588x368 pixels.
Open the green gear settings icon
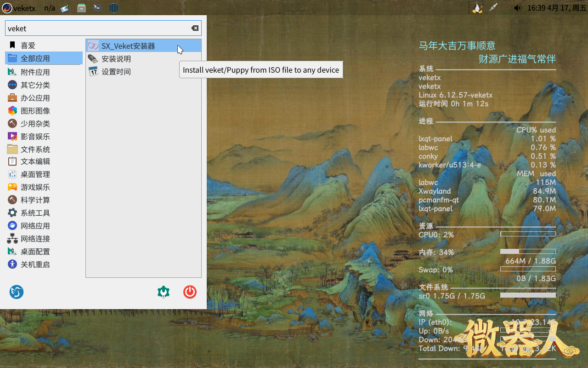click(164, 292)
